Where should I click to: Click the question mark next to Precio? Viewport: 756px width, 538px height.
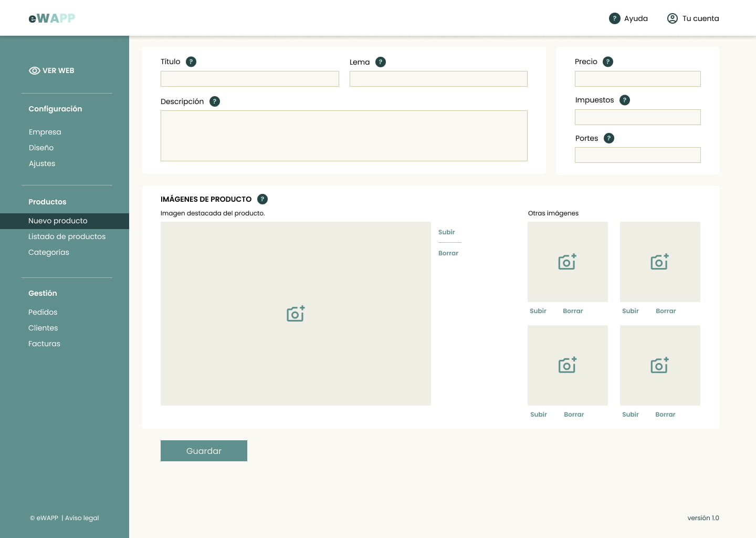(608, 61)
